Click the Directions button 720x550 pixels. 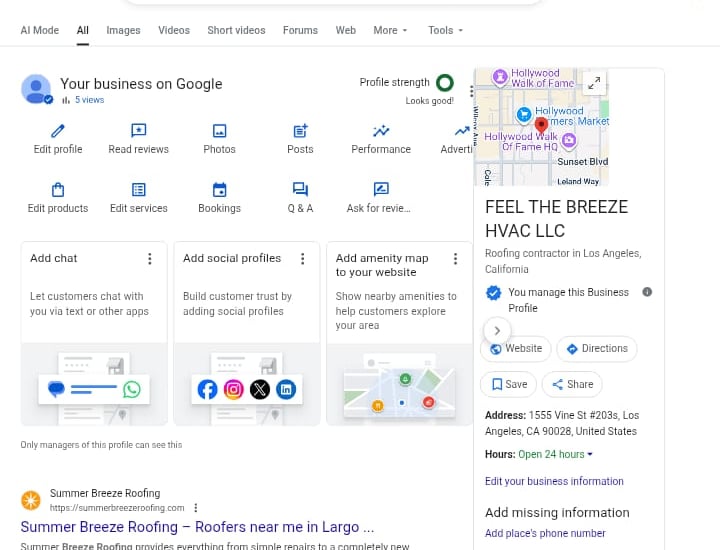point(597,349)
